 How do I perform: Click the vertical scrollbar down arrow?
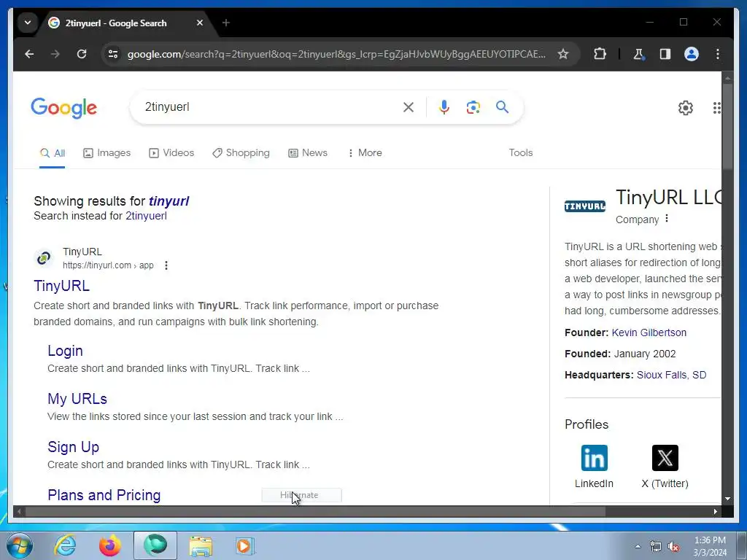coord(727,499)
